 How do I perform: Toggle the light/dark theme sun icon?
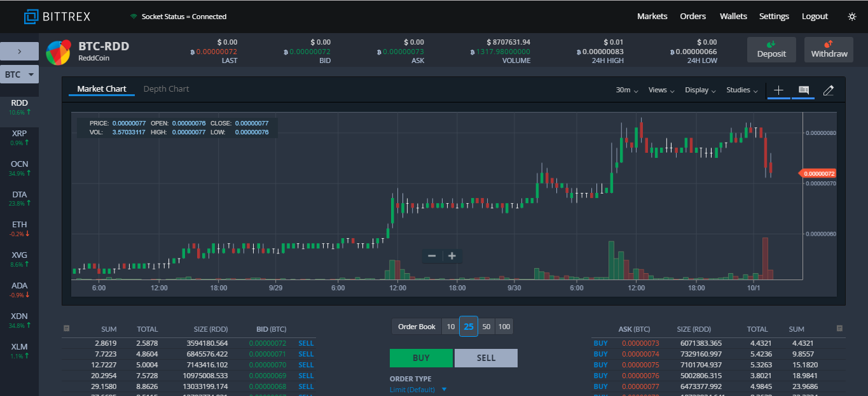coord(852,17)
